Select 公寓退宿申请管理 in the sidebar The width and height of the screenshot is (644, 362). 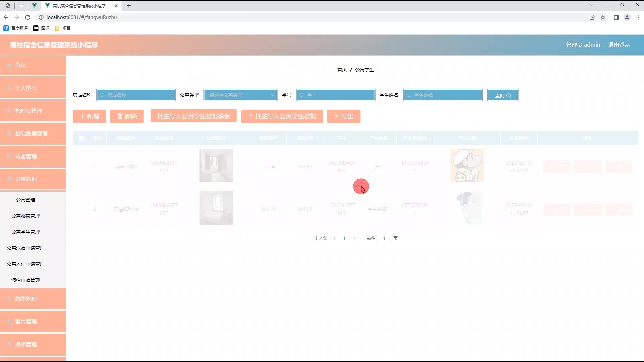[25, 248]
